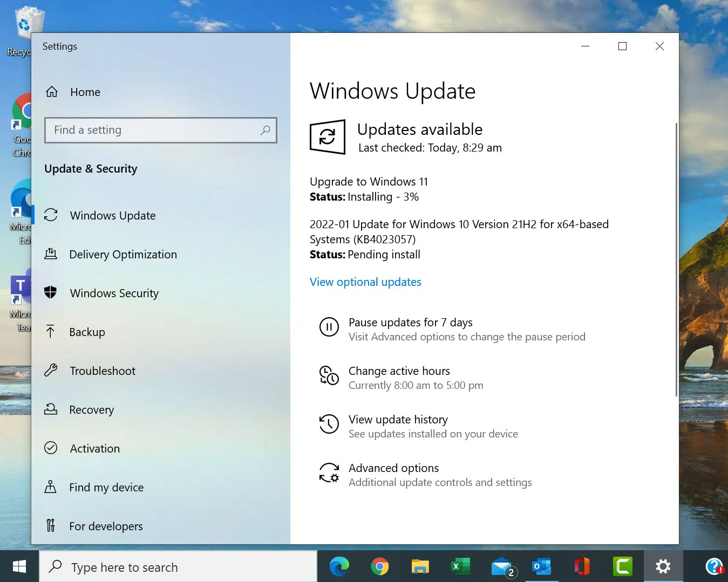This screenshot has height=582, width=728.
Task: Click the history clock icon
Action: tap(329, 424)
